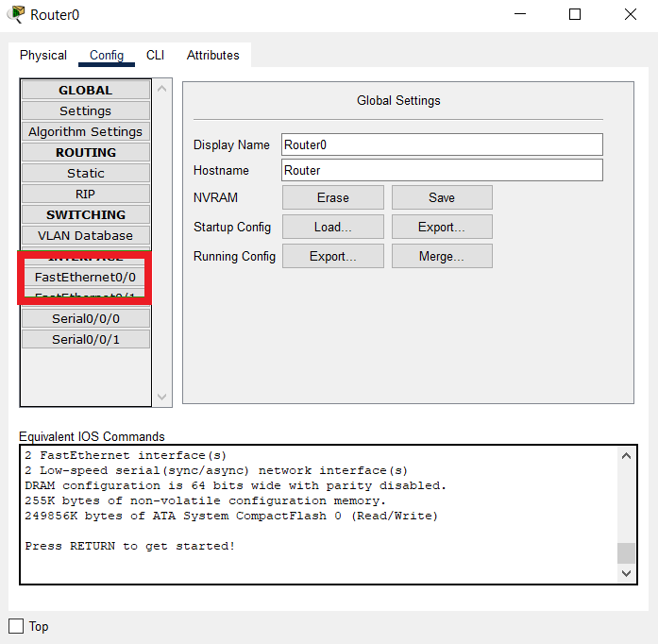Enable the Top checkbox
This screenshot has width=658, height=644.
[16, 626]
